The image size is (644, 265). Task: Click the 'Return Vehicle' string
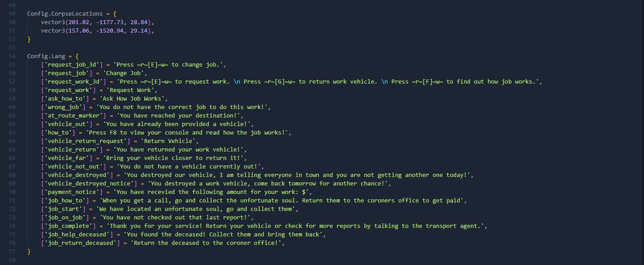pyautogui.click(x=164, y=141)
